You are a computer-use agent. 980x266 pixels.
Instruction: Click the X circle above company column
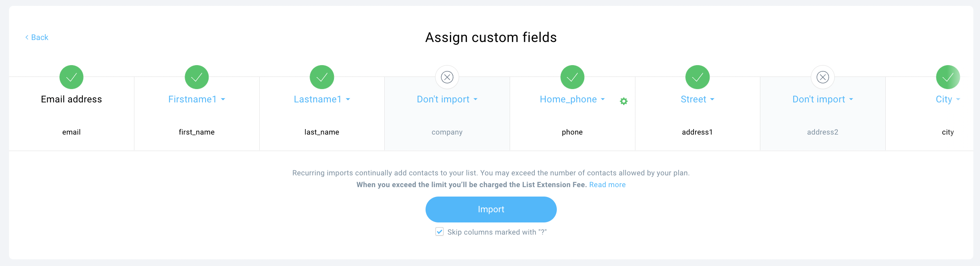[447, 77]
